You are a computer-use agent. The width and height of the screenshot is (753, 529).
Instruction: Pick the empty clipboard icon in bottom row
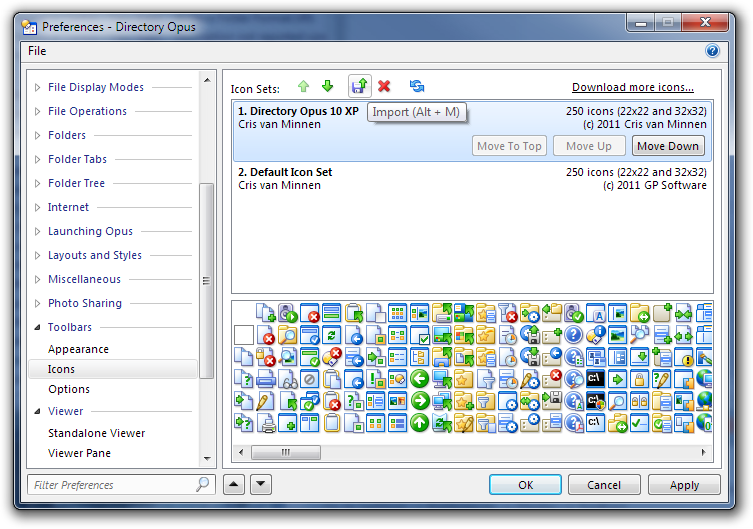tap(332, 423)
